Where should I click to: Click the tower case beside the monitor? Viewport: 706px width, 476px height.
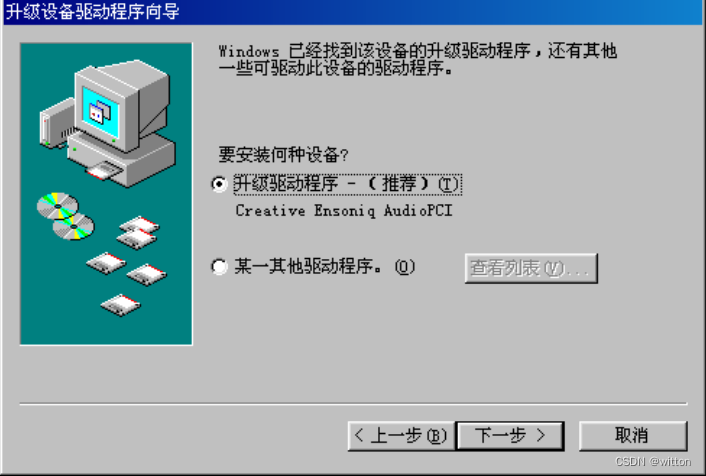click(x=57, y=123)
